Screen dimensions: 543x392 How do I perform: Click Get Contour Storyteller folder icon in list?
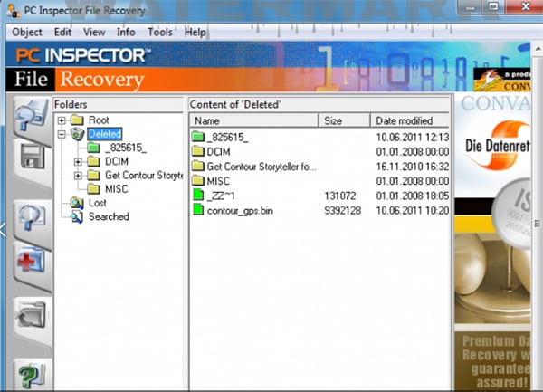[197, 166]
